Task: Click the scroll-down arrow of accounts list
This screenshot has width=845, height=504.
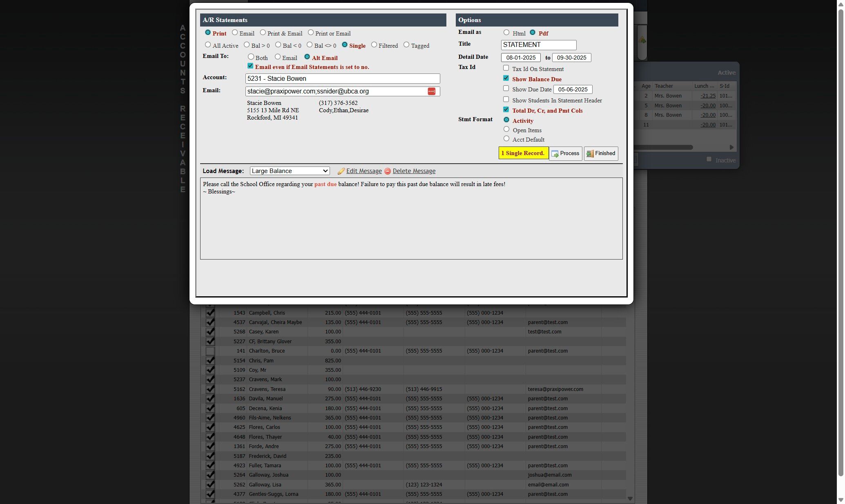Action: 630,498
